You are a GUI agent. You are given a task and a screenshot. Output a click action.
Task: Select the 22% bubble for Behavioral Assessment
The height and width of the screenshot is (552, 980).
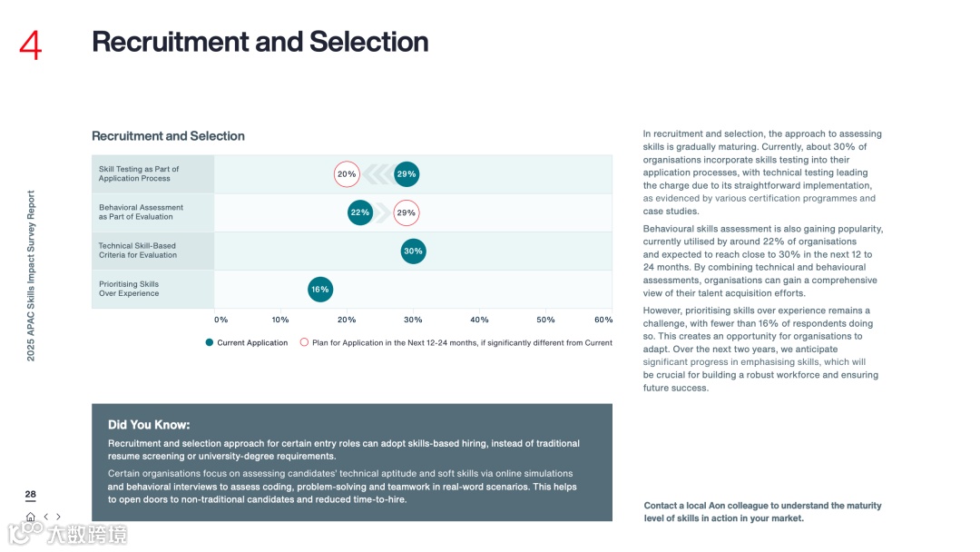(x=360, y=212)
